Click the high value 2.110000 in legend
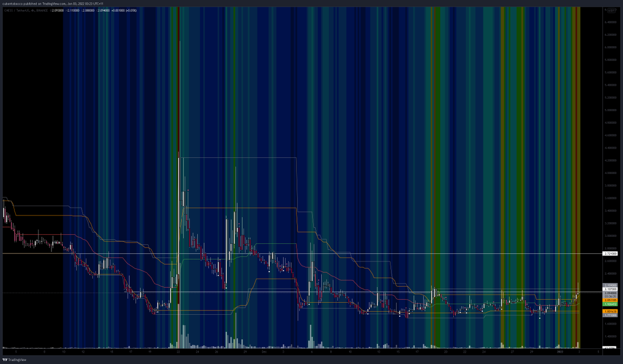623x364 pixels. tap(73, 10)
